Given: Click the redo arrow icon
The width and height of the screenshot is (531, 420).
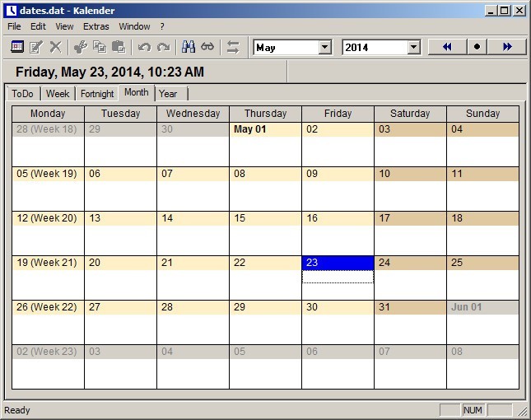Looking at the screenshot, I should pos(164,47).
